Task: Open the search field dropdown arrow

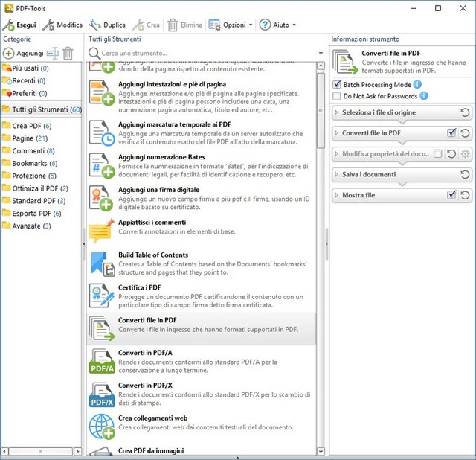Action: (x=321, y=53)
